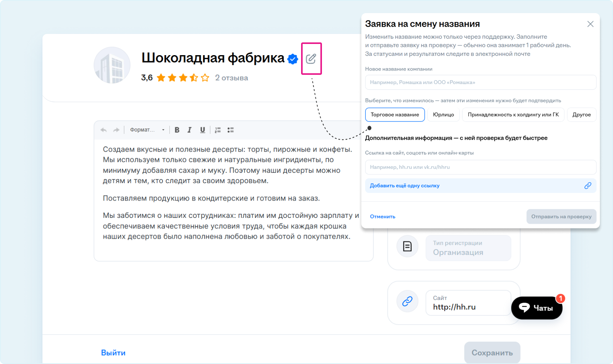The image size is (613, 364).
Task: Select the Другое option
Action: point(581,115)
